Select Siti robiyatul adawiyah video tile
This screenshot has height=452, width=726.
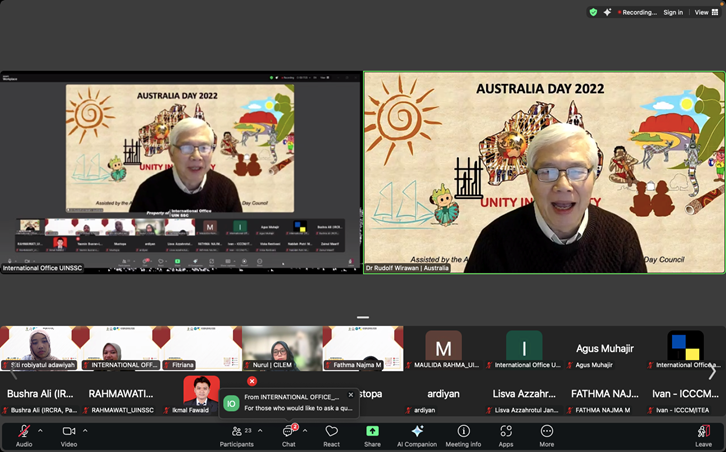pyautogui.click(x=40, y=348)
